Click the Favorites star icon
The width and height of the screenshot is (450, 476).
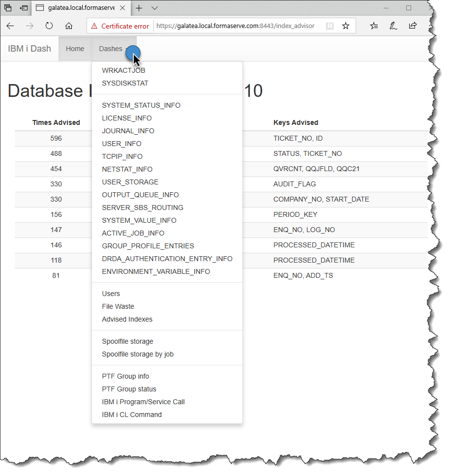346,26
